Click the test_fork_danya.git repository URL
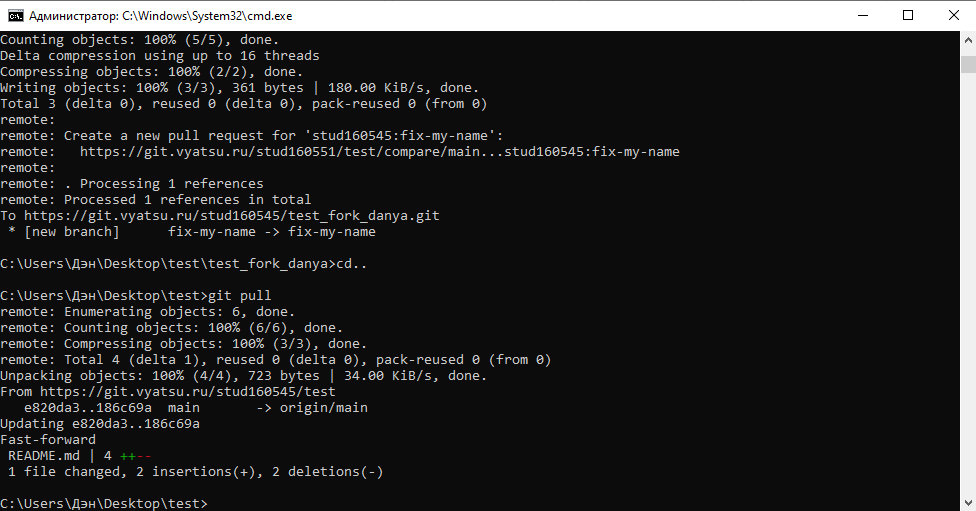The height and width of the screenshot is (511, 976). [x=231, y=216]
